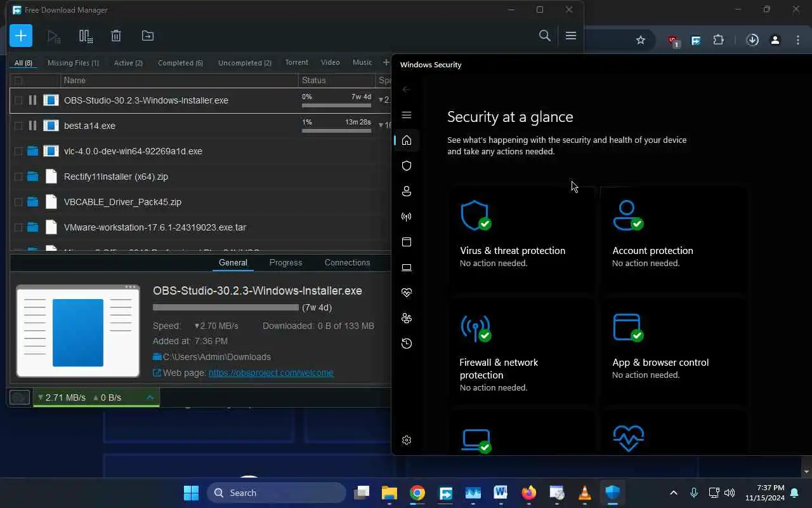Image resolution: width=812 pixels, height=508 pixels.
Task: Switch to Active (2) tab
Action: (128, 63)
